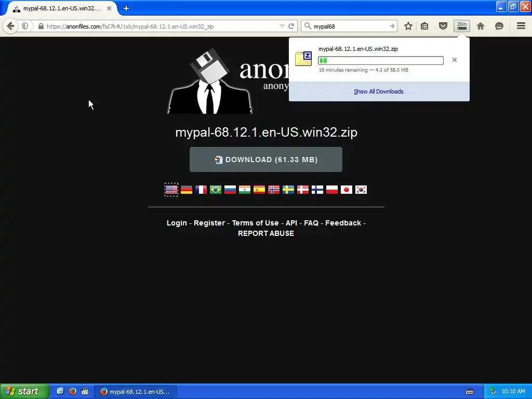Screen dimensions: 532x399
Task: Close the mypal-68.12.1 tab
Action: coord(109,8)
